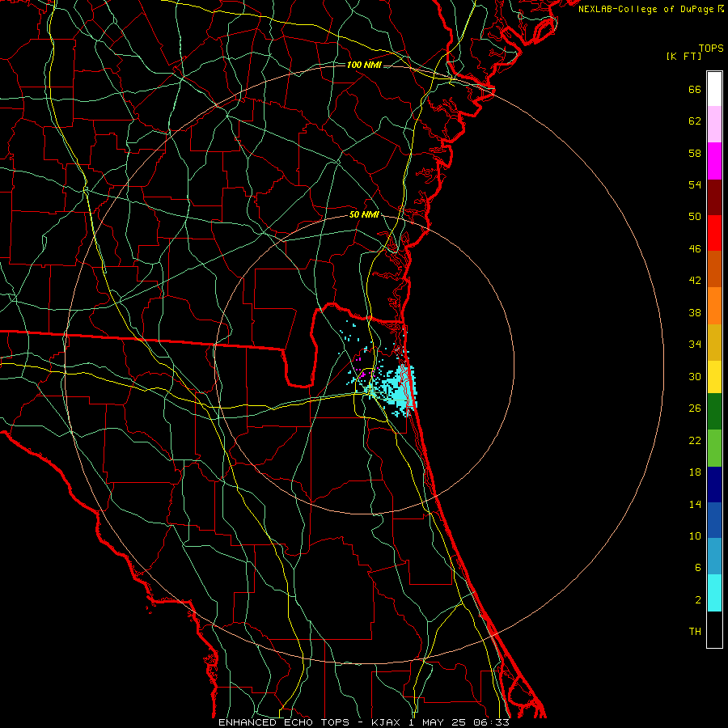Viewport: 728px width, 728px height.
Task: Click the cyan 2 K FT legend swatch
Action: coord(714,593)
